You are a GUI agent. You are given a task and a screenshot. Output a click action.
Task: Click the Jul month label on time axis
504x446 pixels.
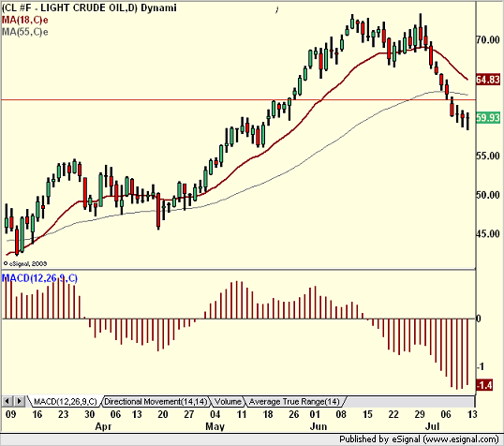click(432, 426)
